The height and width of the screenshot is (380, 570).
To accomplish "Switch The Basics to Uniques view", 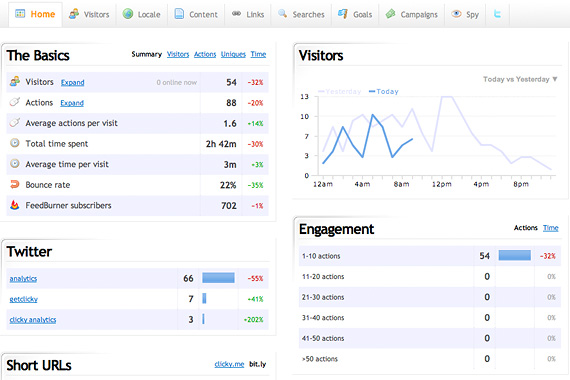I will (233, 54).
